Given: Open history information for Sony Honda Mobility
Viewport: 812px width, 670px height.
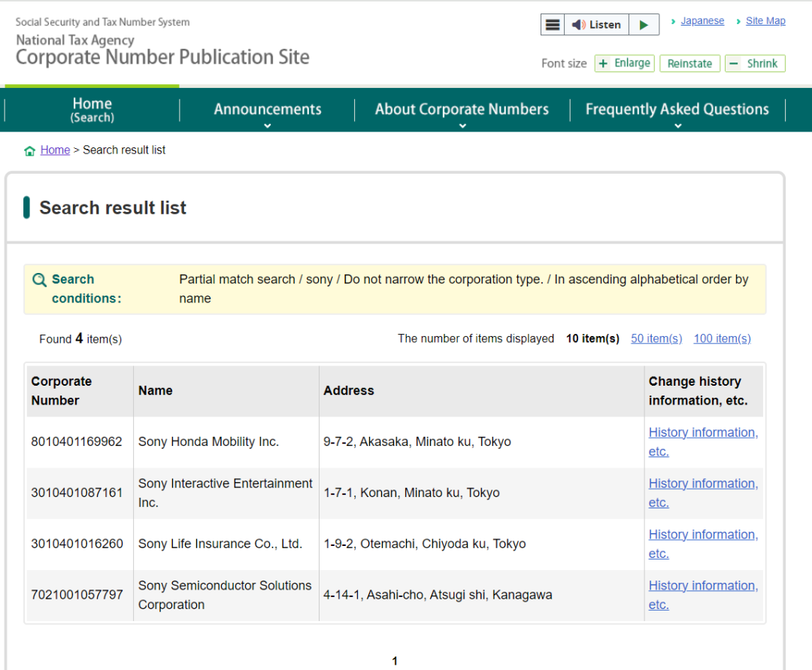Looking at the screenshot, I should click(x=703, y=441).
